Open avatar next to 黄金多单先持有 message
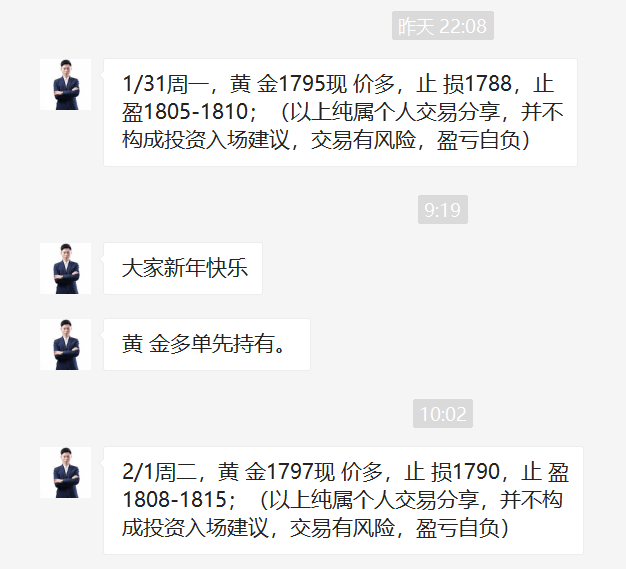626x569 pixels. pyautogui.click(x=65, y=345)
